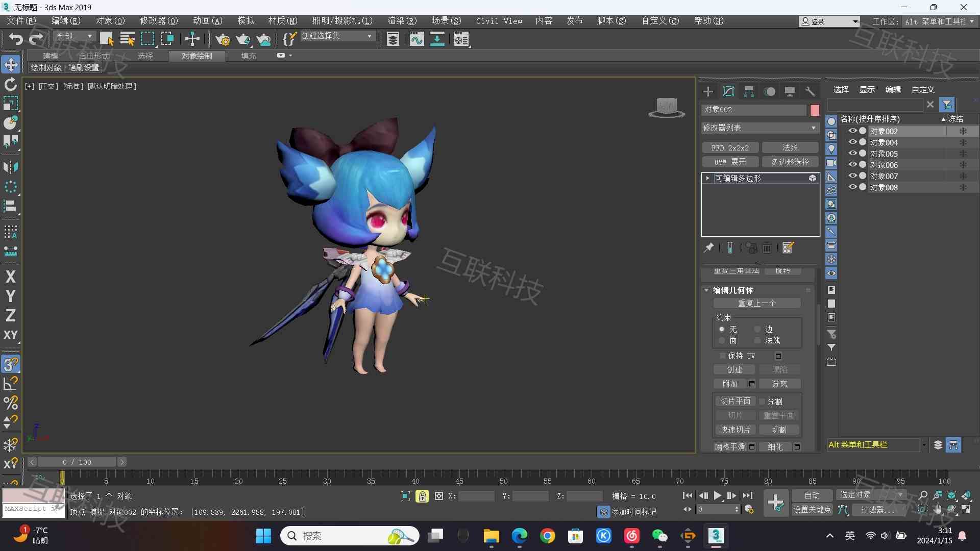Open the Create panel plus tab
Image resolution: width=980 pixels, height=551 pixels.
pos(708,91)
